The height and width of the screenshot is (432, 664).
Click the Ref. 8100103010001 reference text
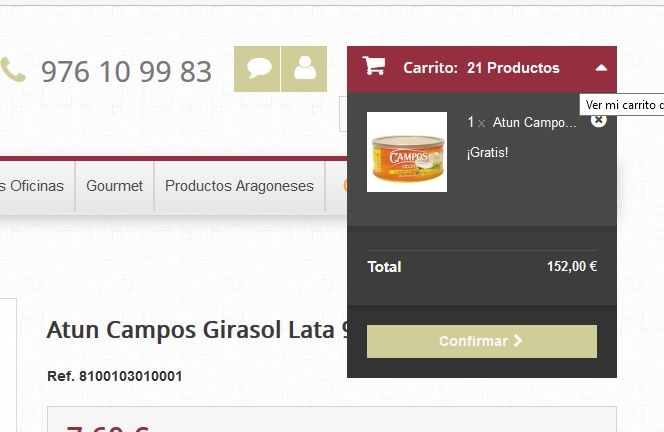point(115,376)
